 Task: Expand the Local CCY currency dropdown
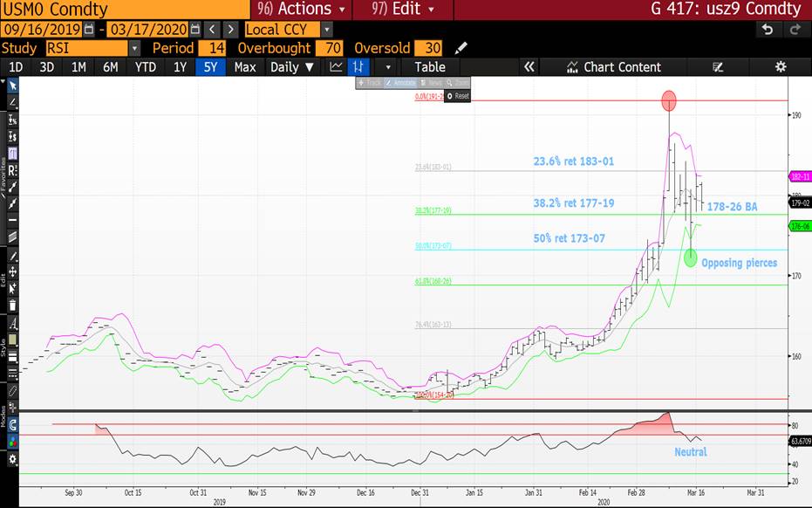327,30
